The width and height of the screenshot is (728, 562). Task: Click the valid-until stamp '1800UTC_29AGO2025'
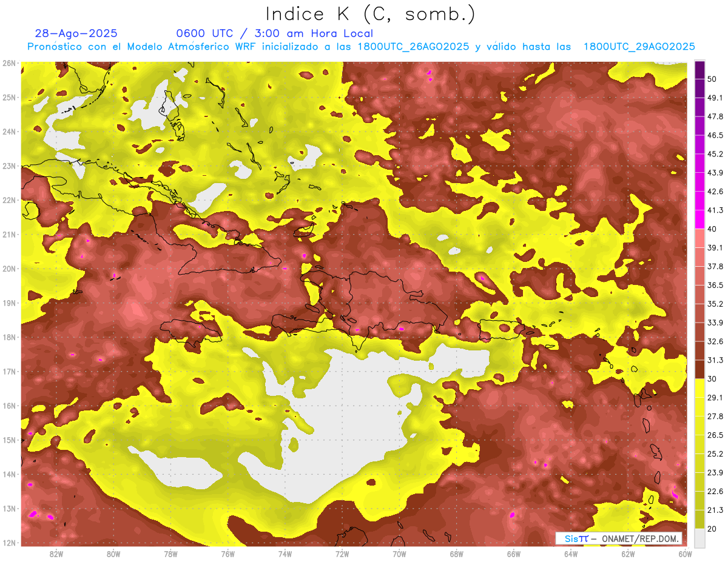tap(639, 47)
